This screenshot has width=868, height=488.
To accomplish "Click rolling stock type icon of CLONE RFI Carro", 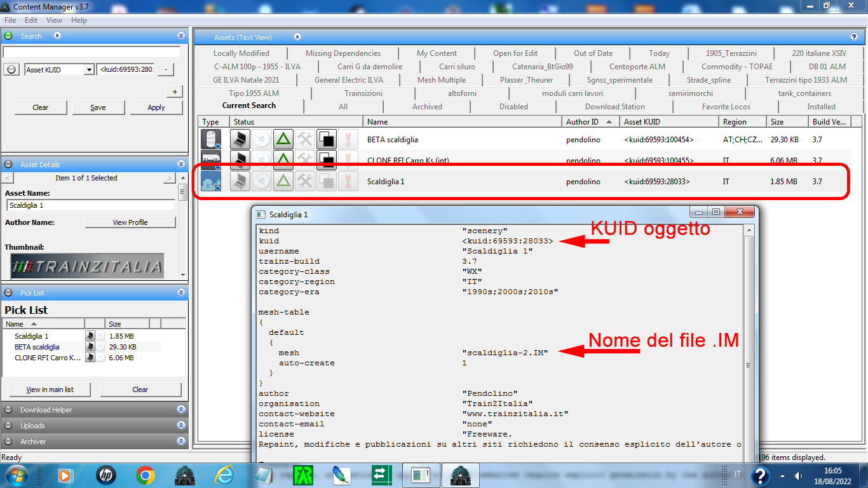I will point(211,159).
